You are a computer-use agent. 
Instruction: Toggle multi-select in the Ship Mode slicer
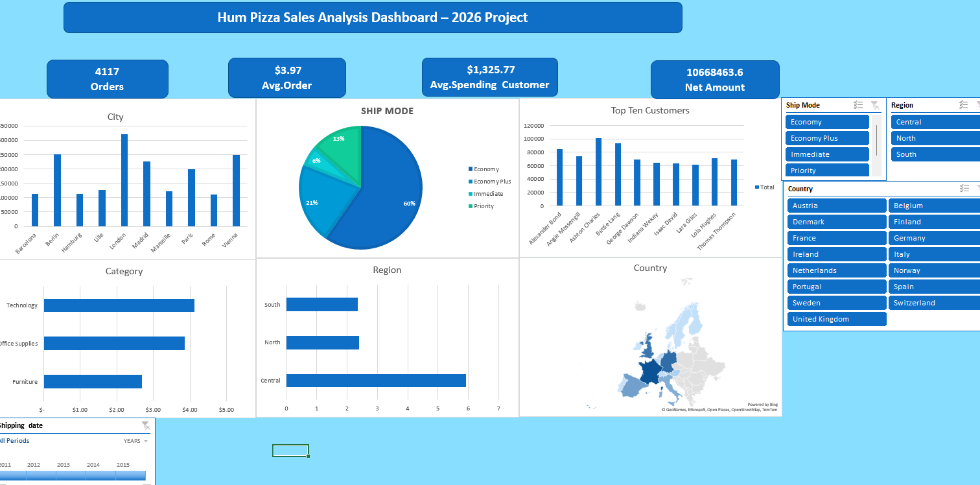(858, 105)
